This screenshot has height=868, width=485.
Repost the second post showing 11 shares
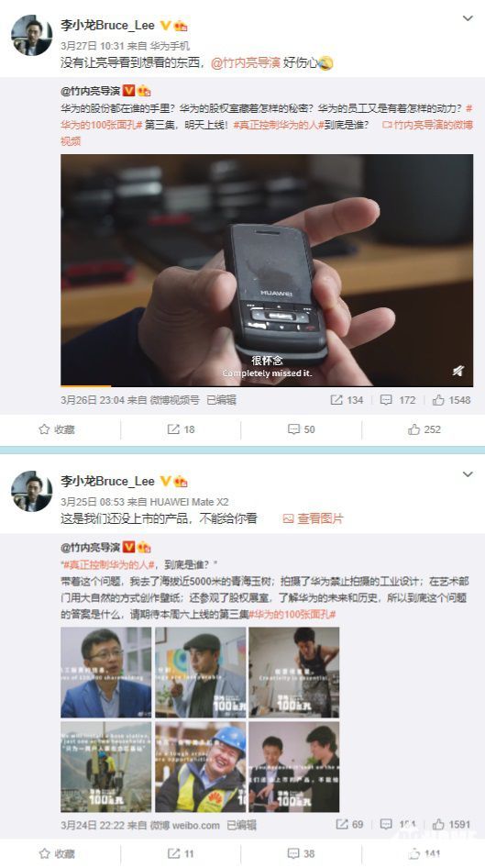pos(181,853)
